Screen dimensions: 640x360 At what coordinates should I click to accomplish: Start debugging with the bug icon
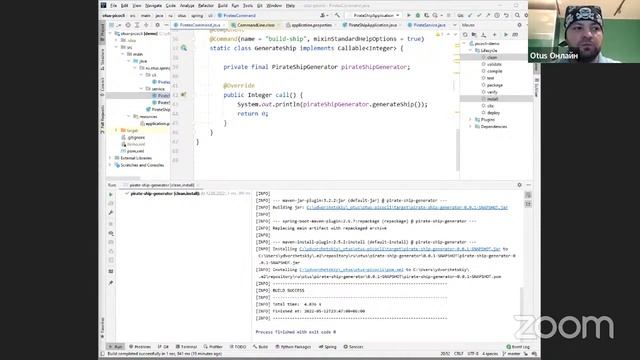pos(418,15)
